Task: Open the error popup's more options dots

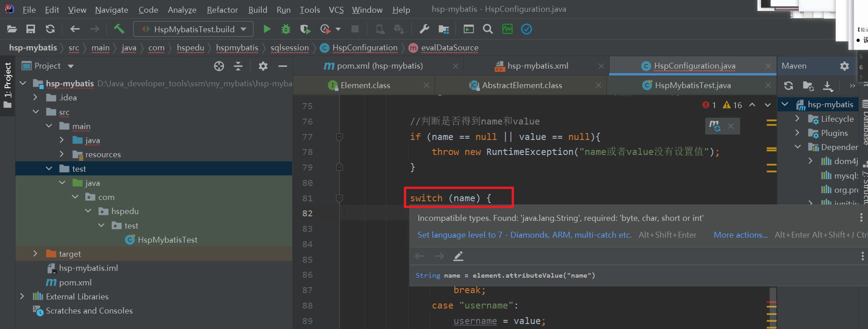Action: tap(861, 218)
